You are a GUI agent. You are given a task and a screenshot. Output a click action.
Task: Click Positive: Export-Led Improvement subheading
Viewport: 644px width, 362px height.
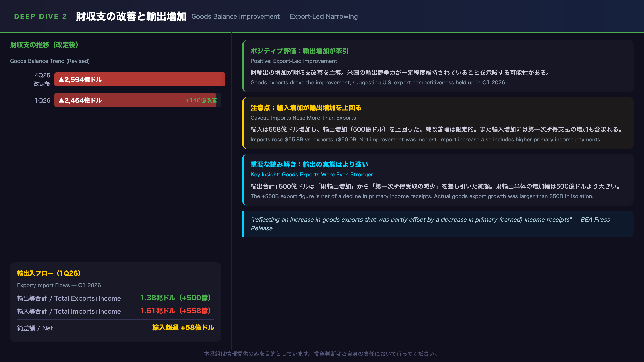tap(294, 61)
